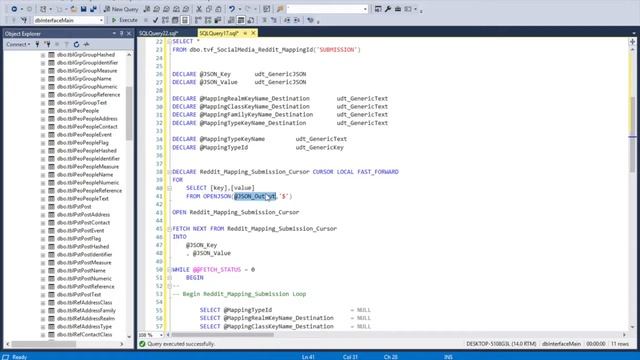Screen dimensions: 640x360
Task: Display estimated execution plan icon
Action: point(165,20)
